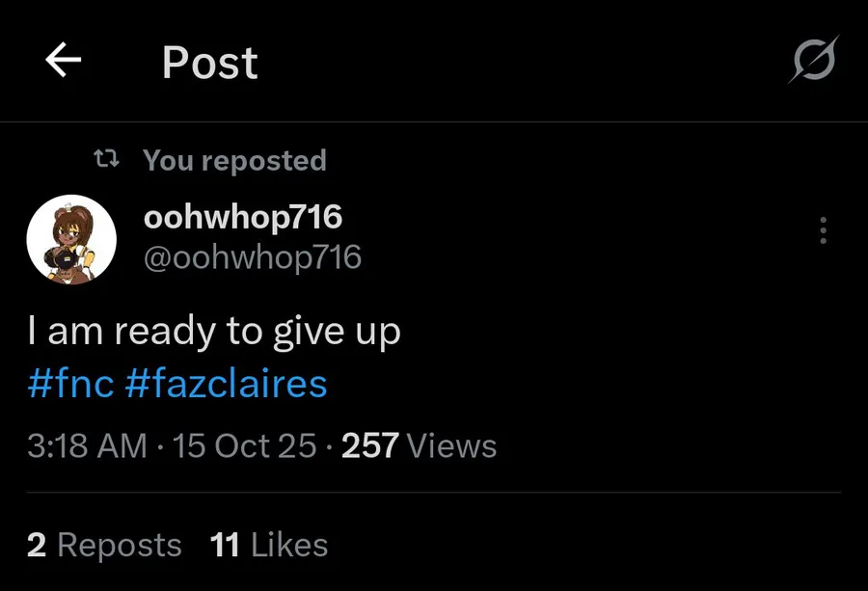Click the "Post" header title
The image size is (868, 591).
pos(209,64)
